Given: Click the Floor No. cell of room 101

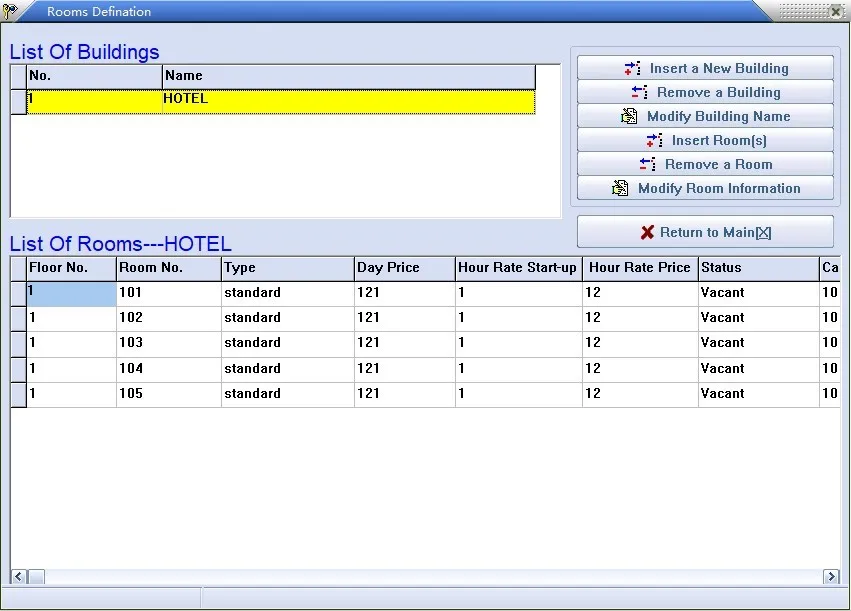Looking at the screenshot, I should pyautogui.click(x=71, y=293).
